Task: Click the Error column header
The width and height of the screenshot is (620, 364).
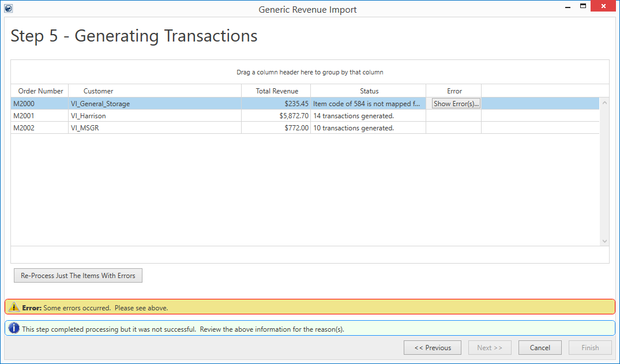Action: tap(454, 91)
